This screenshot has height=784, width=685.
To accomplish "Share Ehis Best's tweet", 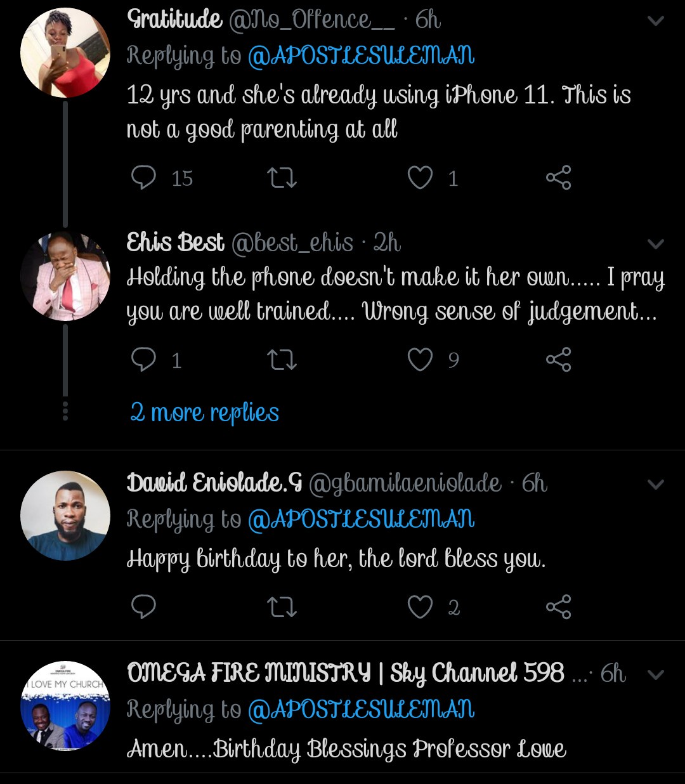I will coord(558,360).
